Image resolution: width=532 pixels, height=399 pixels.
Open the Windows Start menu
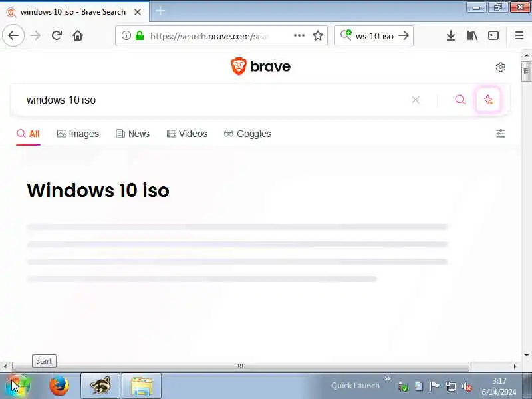click(18, 386)
